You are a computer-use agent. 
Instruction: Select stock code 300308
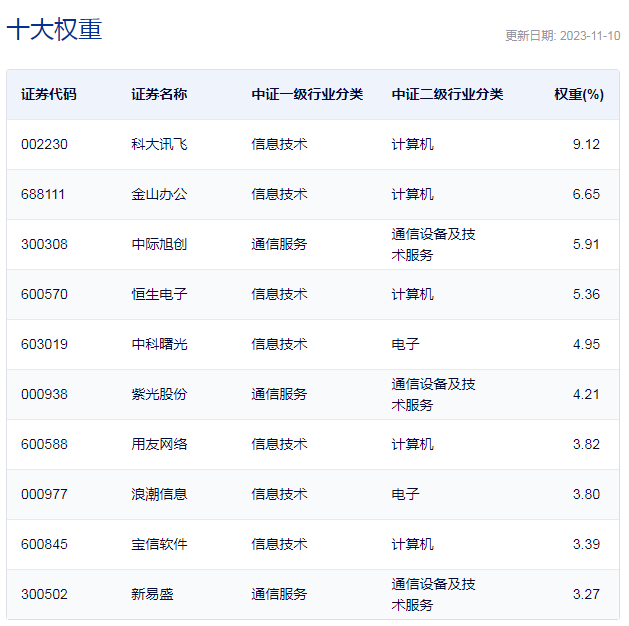[x=44, y=244]
